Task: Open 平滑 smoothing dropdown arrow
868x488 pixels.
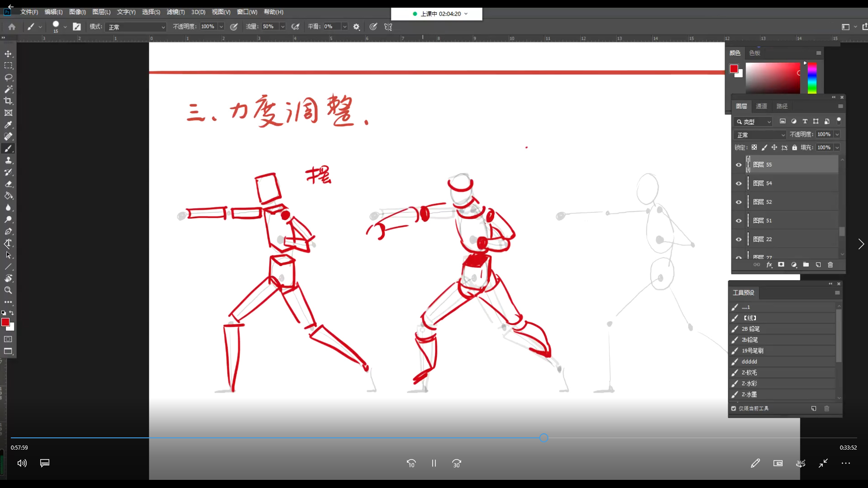Action: pos(344,27)
